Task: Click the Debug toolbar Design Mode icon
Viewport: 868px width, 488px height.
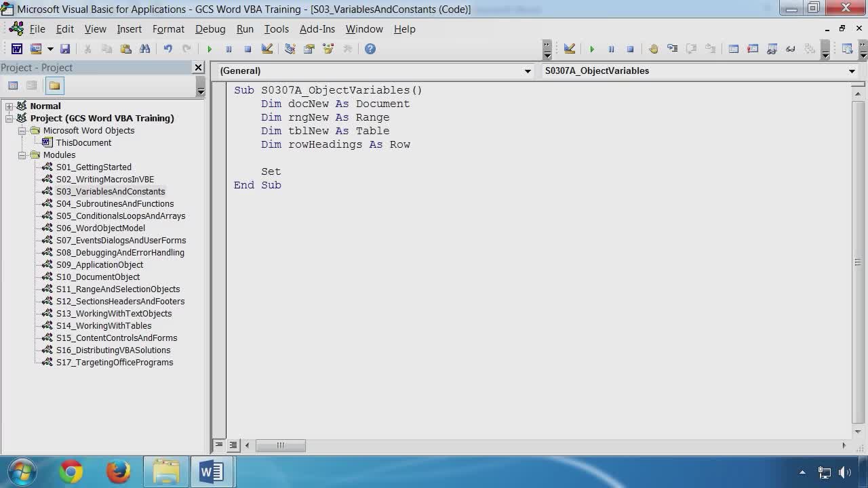Action: (x=570, y=49)
